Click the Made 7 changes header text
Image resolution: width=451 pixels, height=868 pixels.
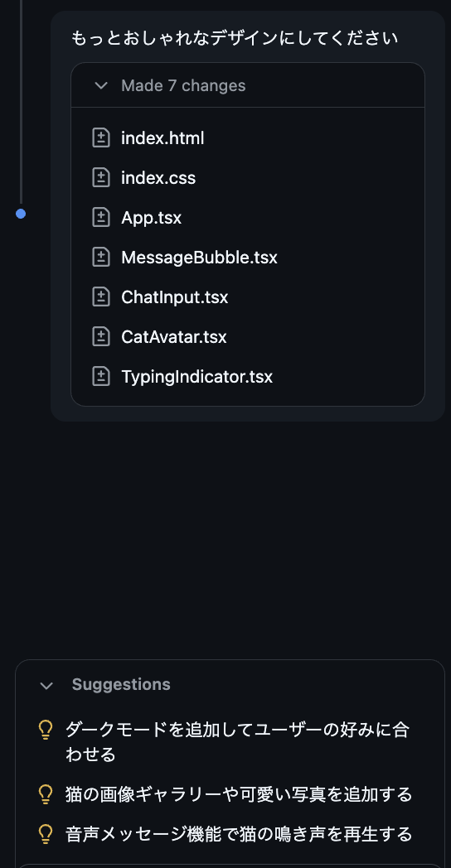click(x=183, y=86)
